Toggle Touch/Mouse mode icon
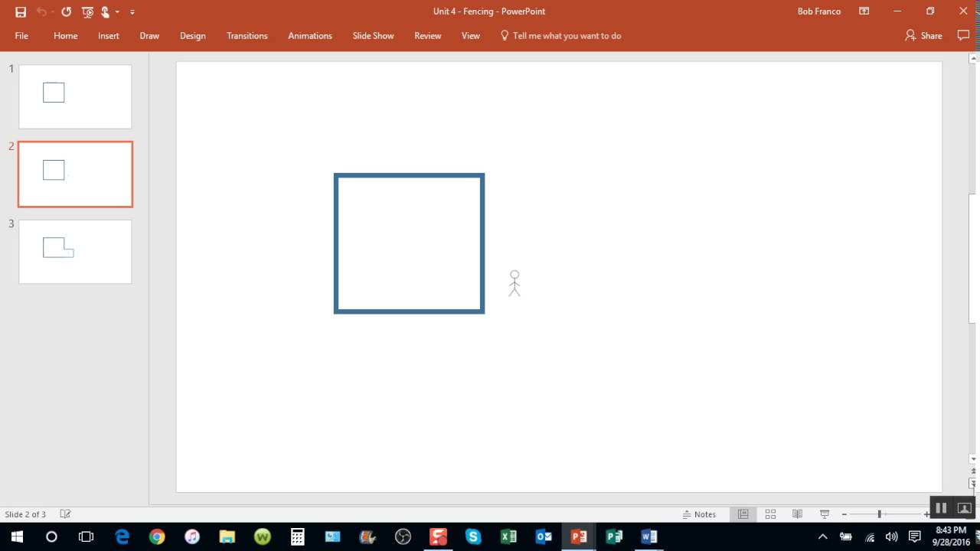This screenshot has width=980, height=551. point(106,11)
